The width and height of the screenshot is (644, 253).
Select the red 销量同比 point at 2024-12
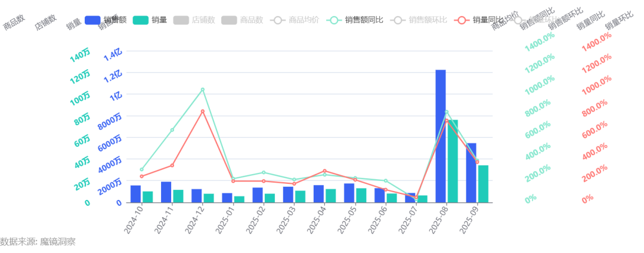coord(203,112)
